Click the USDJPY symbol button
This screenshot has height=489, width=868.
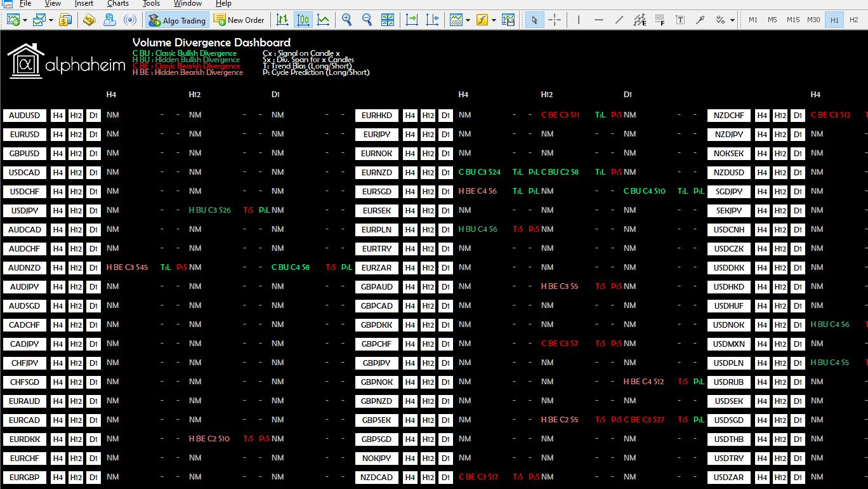(25, 211)
